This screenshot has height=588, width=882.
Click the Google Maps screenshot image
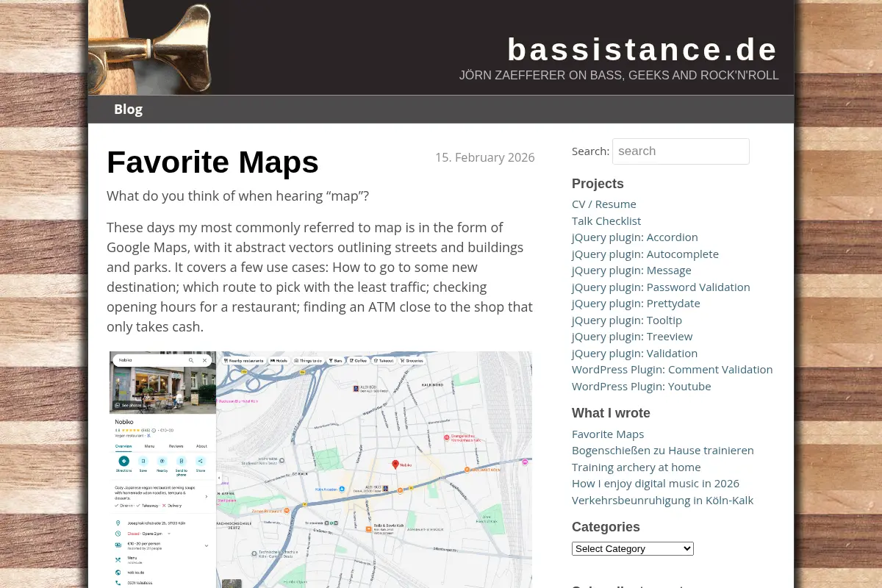320,470
